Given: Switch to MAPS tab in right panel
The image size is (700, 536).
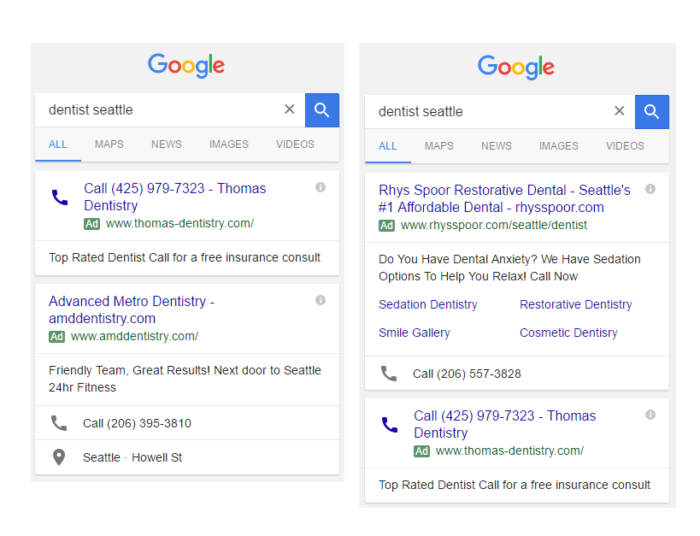Looking at the screenshot, I should pyautogui.click(x=439, y=146).
